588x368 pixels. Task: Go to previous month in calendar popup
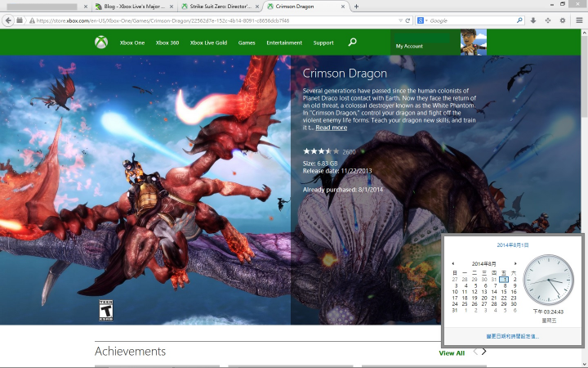coord(453,263)
